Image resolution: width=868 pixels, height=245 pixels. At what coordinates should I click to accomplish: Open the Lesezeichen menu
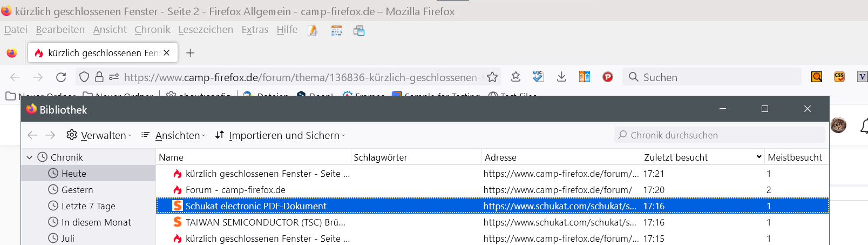point(206,30)
